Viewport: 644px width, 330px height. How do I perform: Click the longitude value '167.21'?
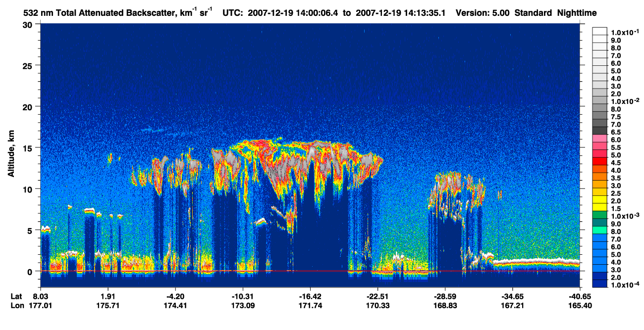point(512,306)
